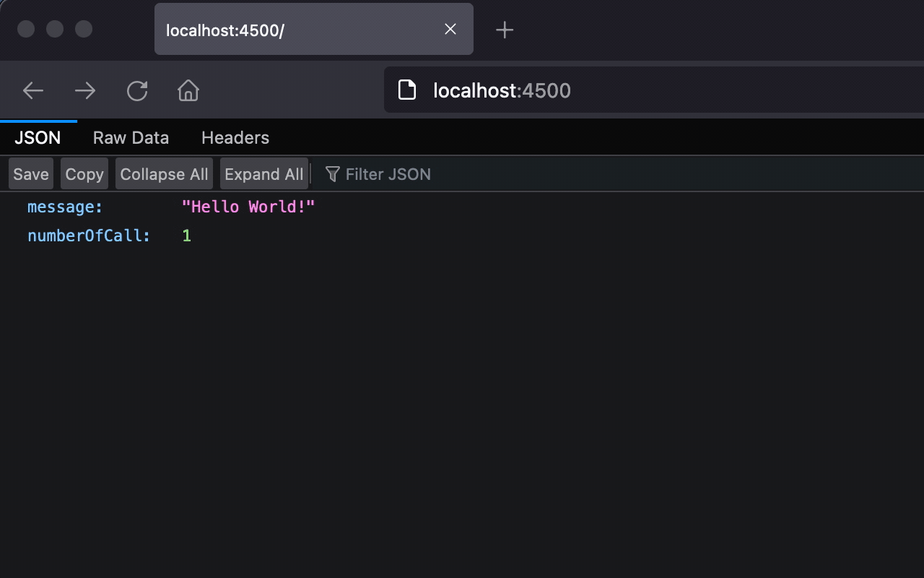Select the localhost:4500 browser tab
This screenshot has height=578, width=924.
[x=289, y=29]
